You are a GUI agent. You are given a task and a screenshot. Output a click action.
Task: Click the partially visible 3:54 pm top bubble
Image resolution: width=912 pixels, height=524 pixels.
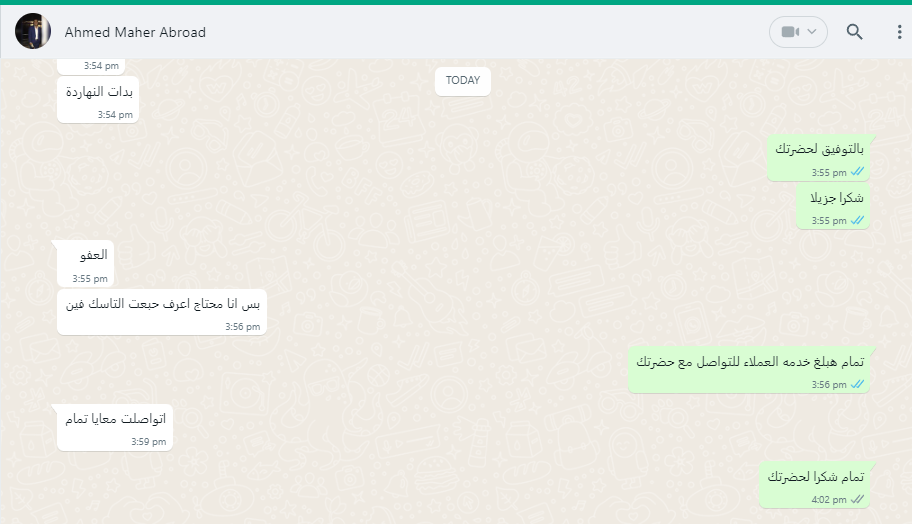point(91,66)
